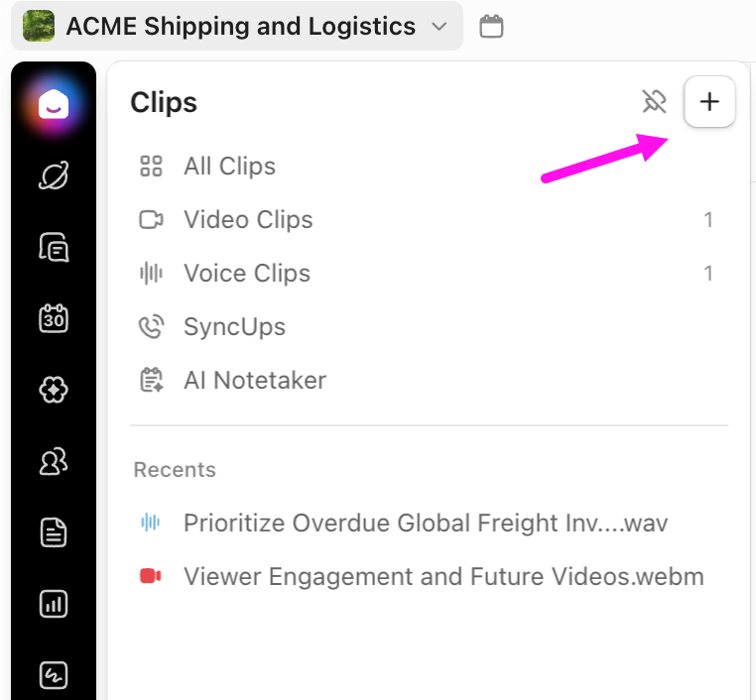
Task: Toggle the pin icon in the Clips header
Action: coord(653,101)
